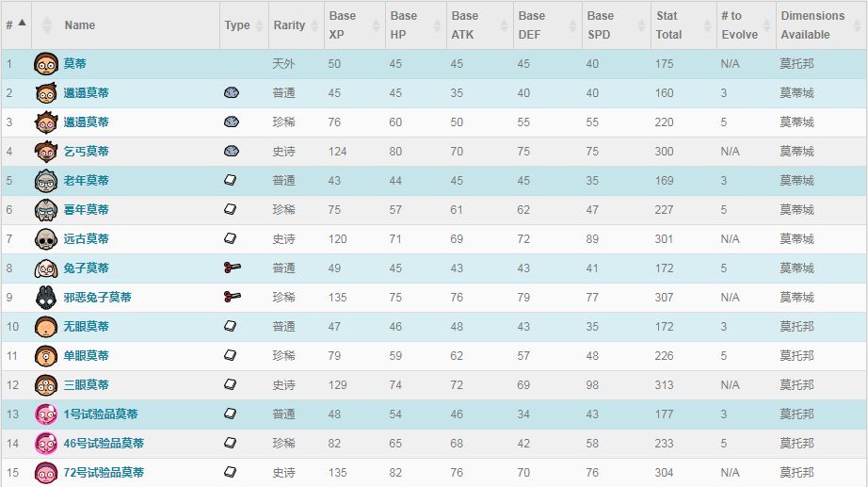Open the 远古莫蒂 name link
The image size is (868, 487).
pyautogui.click(x=86, y=239)
